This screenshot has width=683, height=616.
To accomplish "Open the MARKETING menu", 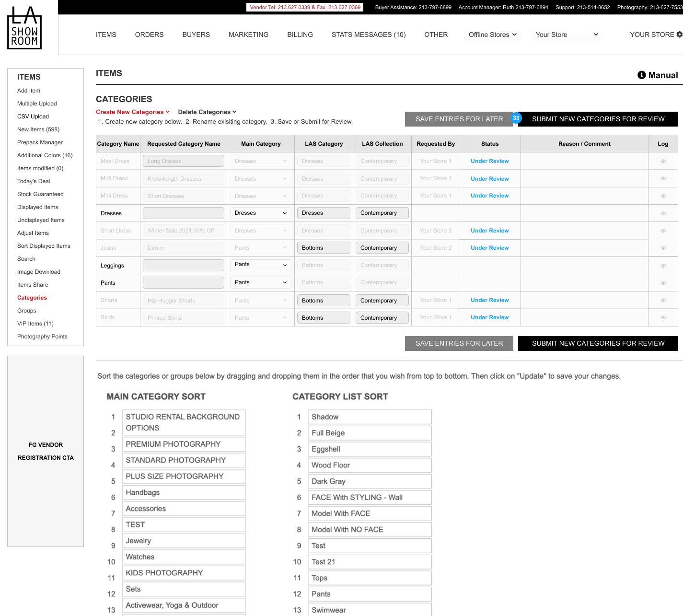I will coord(248,35).
